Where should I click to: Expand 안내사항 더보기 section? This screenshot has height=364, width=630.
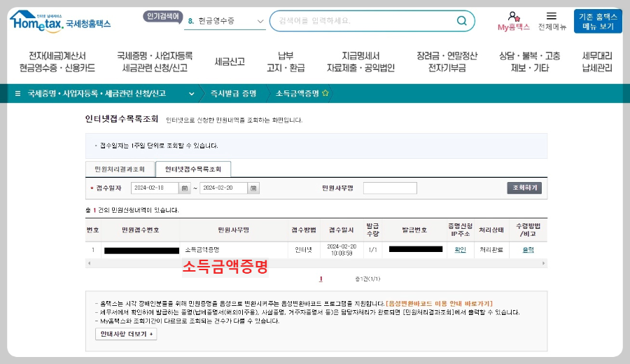coord(126,334)
